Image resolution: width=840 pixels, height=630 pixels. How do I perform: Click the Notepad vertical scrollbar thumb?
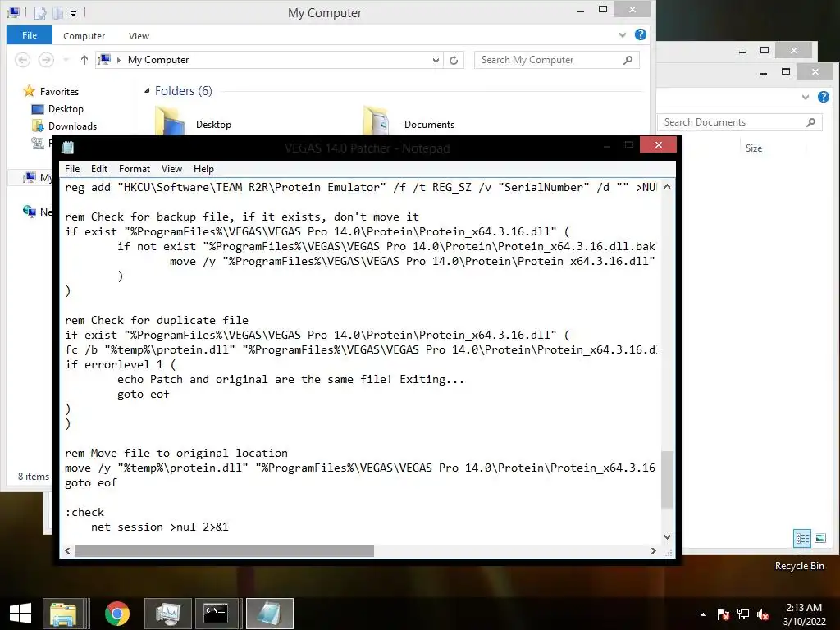[667, 479]
